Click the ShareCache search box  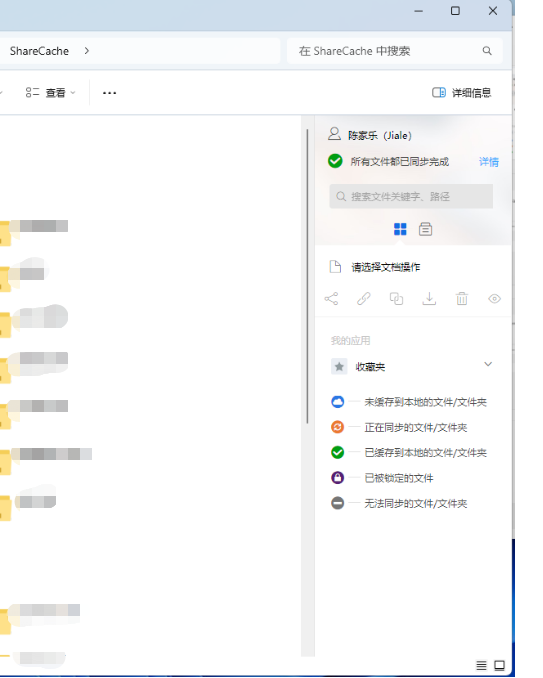click(395, 51)
